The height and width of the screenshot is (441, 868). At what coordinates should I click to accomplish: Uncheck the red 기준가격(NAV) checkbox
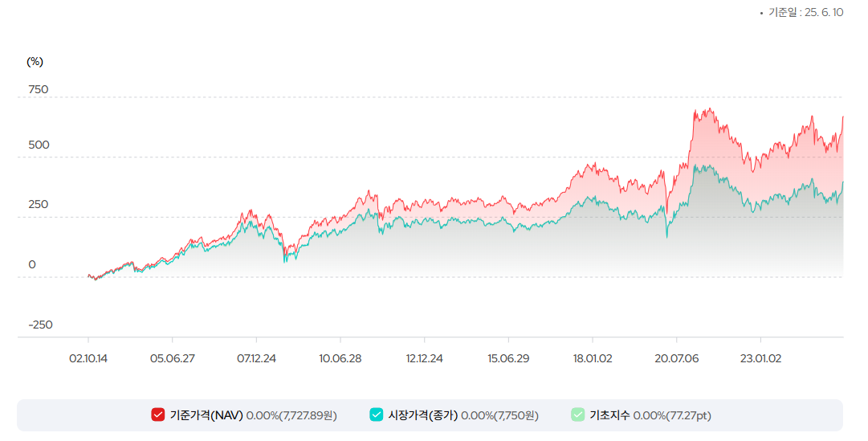click(x=157, y=414)
